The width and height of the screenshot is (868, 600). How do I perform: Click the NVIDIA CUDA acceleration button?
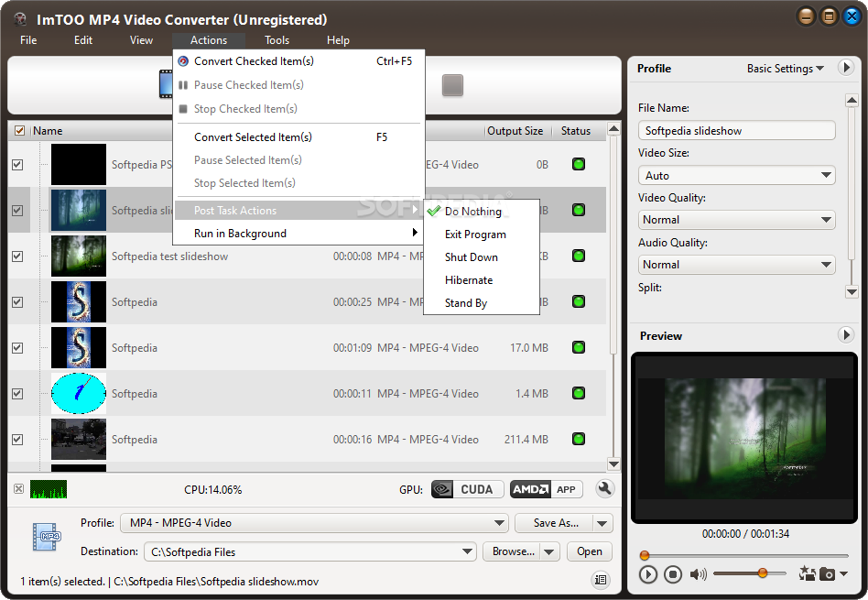tap(467, 489)
